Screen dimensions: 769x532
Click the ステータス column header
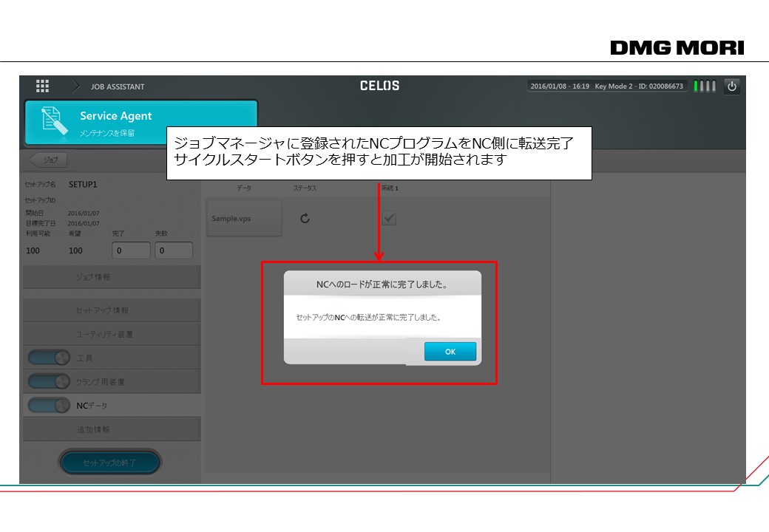(305, 188)
